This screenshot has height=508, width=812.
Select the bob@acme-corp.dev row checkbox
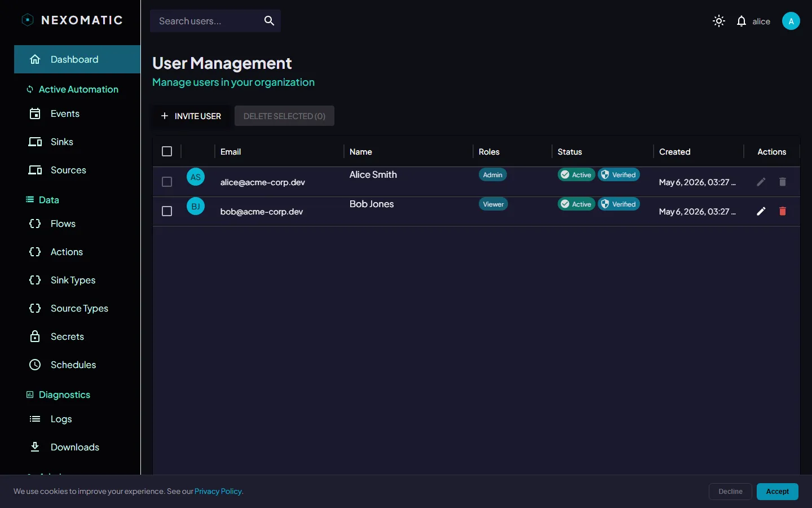167,211
